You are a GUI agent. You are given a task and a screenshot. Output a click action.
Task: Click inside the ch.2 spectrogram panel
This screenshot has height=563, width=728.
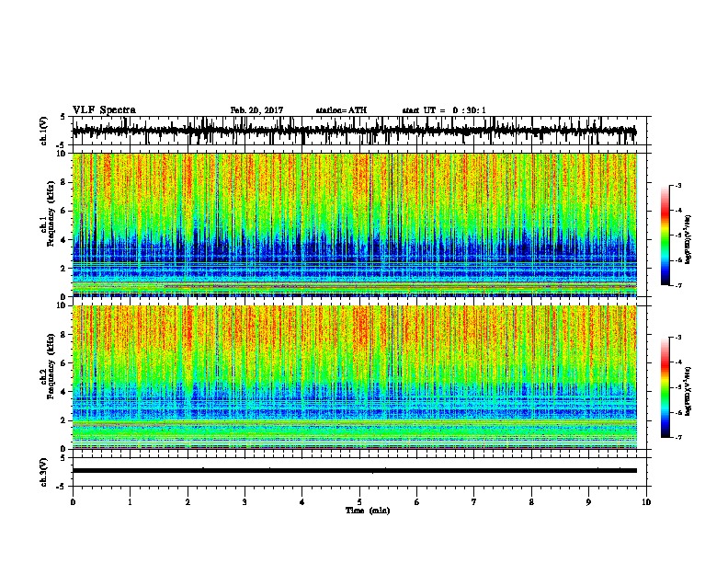pyautogui.click(x=354, y=377)
